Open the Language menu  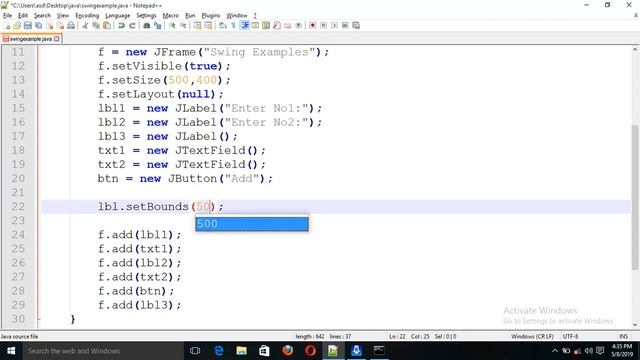pos(118,16)
